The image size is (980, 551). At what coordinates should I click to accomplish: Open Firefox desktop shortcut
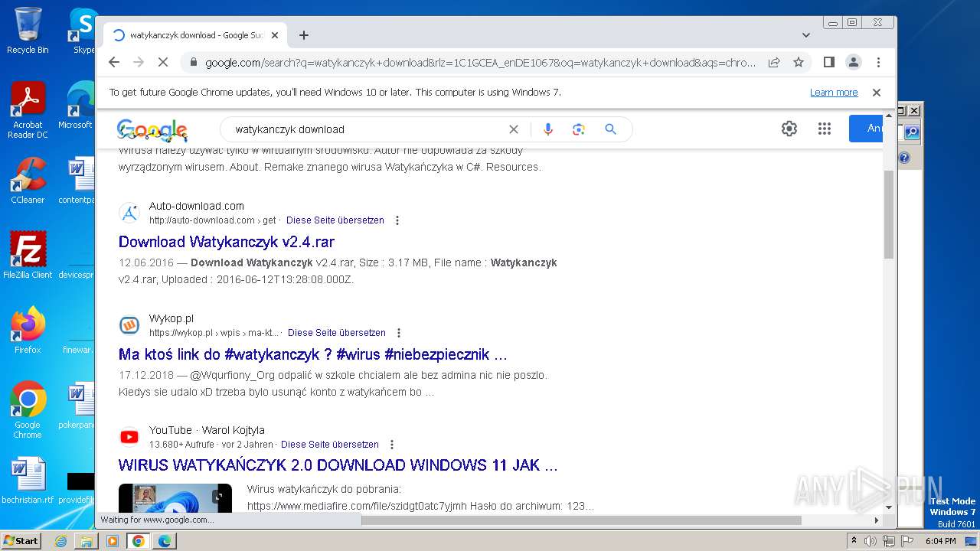click(28, 330)
